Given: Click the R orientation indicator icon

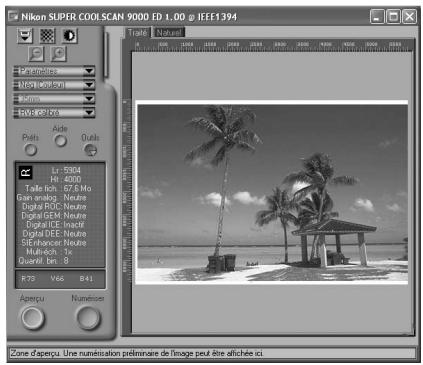Looking at the screenshot, I should click(25, 172).
